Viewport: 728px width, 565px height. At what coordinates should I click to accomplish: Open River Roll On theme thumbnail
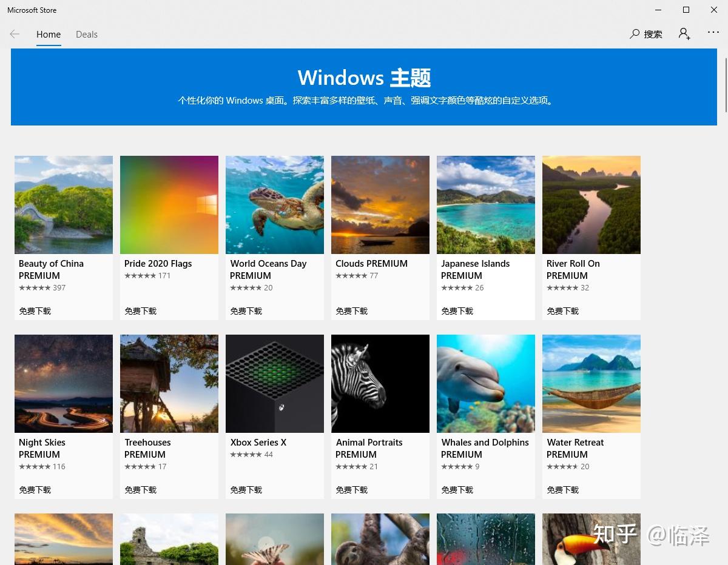pyautogui.click(x=591, y=205)
